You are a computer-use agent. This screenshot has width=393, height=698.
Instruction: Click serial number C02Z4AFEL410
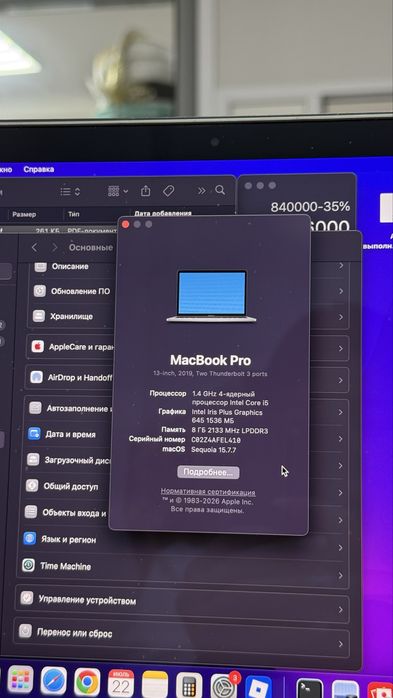pyautogui.click(x=216, y=440)
